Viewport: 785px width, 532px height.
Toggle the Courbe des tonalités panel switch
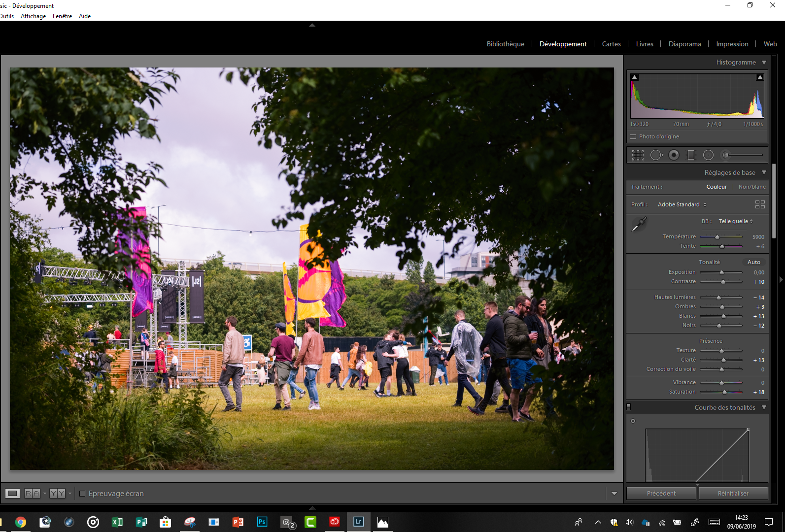pos(629,407)
